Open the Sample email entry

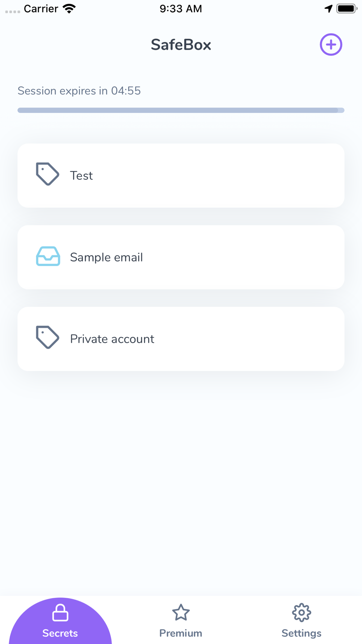pyautogui.click(x=181, y=257)
